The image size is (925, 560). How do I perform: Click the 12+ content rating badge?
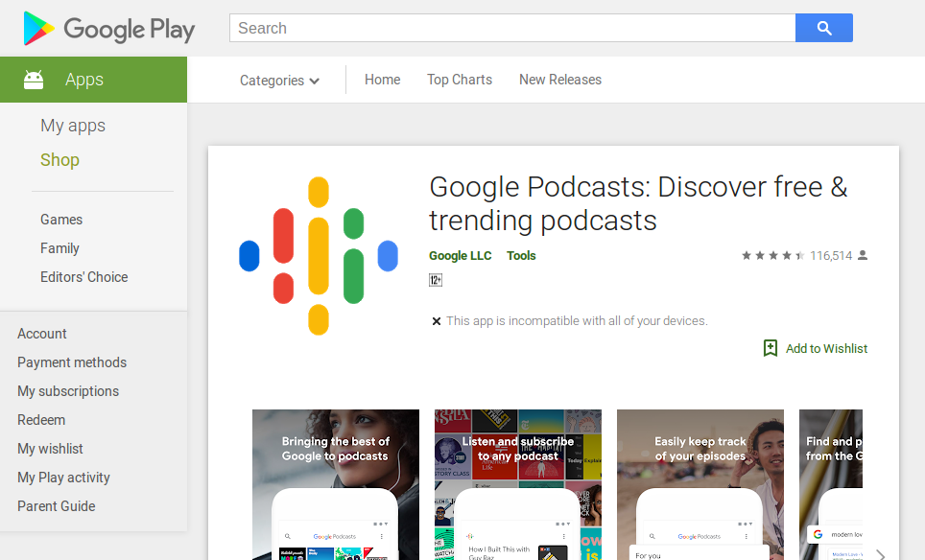[436, 280]
